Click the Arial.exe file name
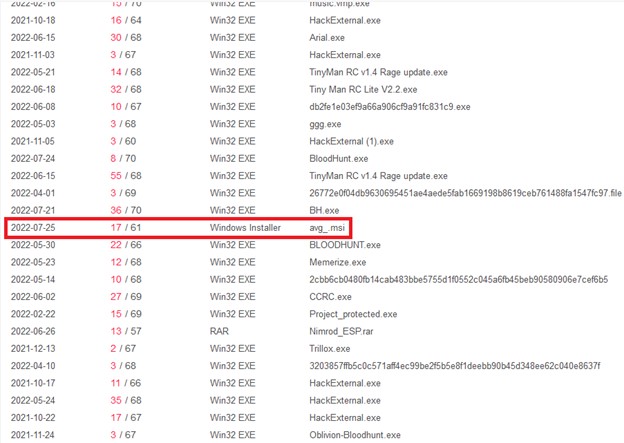 coord(327,36)
